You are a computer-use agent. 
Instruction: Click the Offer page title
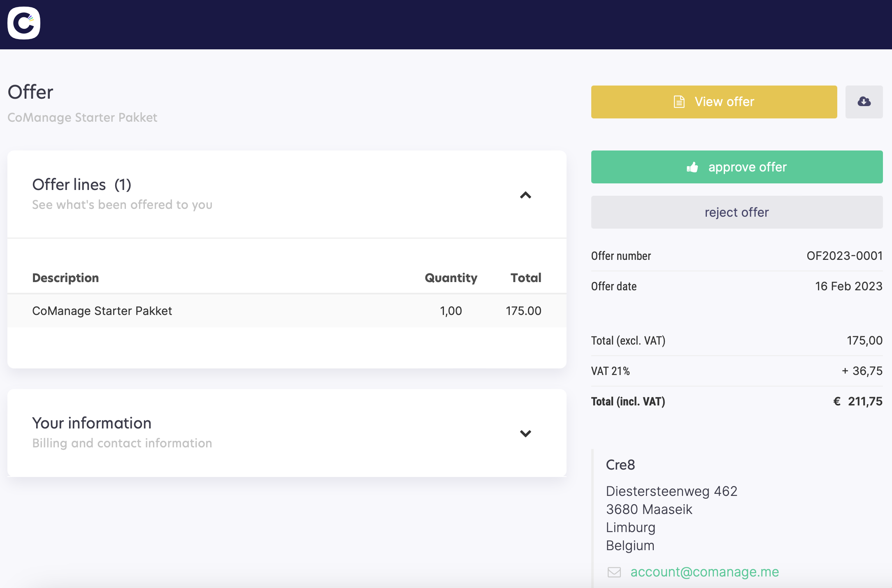[30, 92]
